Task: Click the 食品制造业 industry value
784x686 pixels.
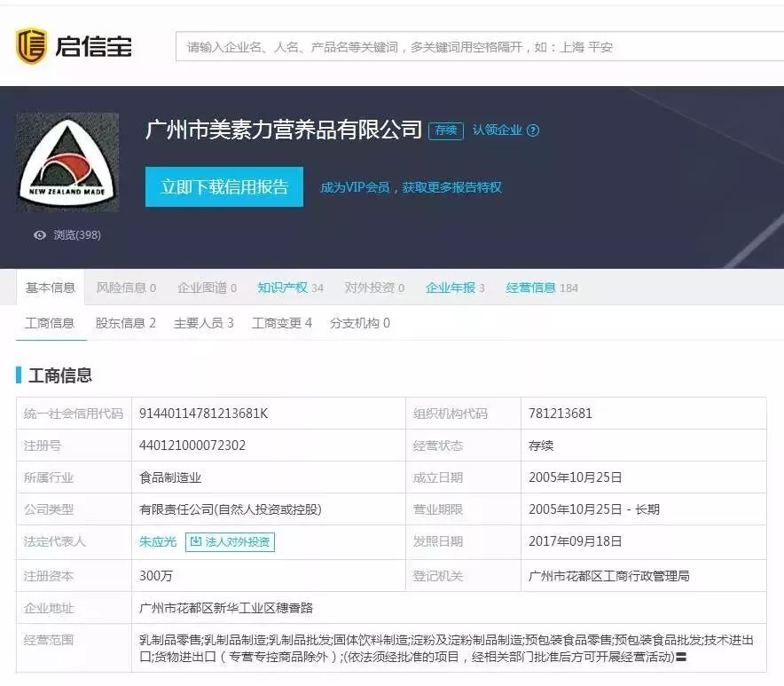Action: click(170, 477)
